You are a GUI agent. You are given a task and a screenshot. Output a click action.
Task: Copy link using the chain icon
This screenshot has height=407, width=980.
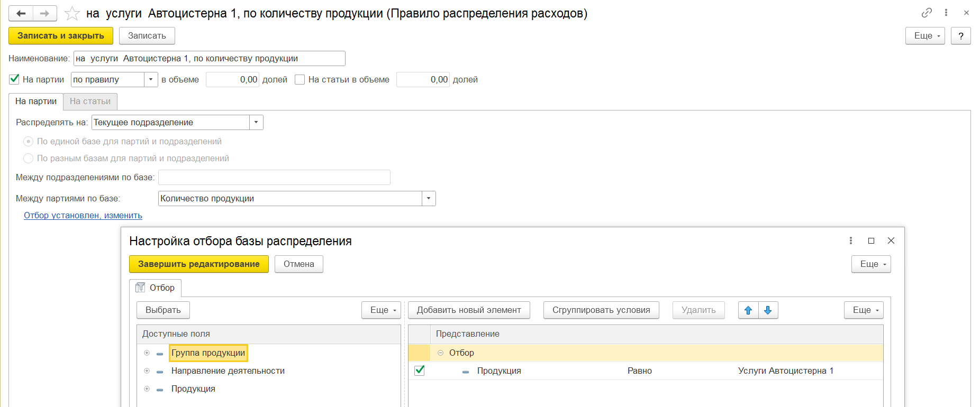click(927, 13)
